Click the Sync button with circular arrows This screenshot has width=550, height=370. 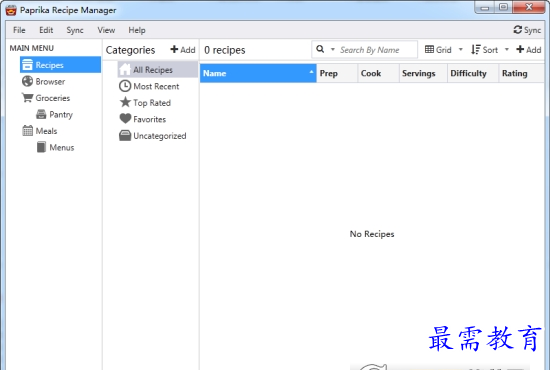click(527, 30)
